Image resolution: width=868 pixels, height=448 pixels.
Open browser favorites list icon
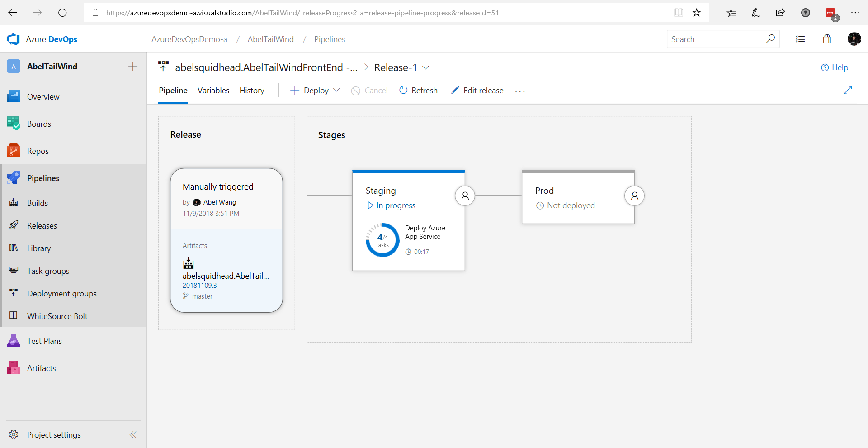(731, 13)
